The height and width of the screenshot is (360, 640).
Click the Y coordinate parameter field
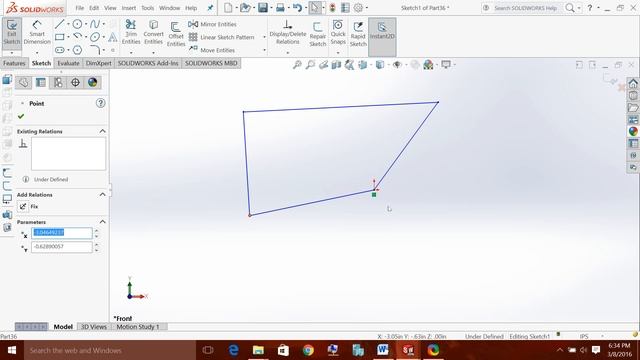pyautogui.click(x=62, y=247)
